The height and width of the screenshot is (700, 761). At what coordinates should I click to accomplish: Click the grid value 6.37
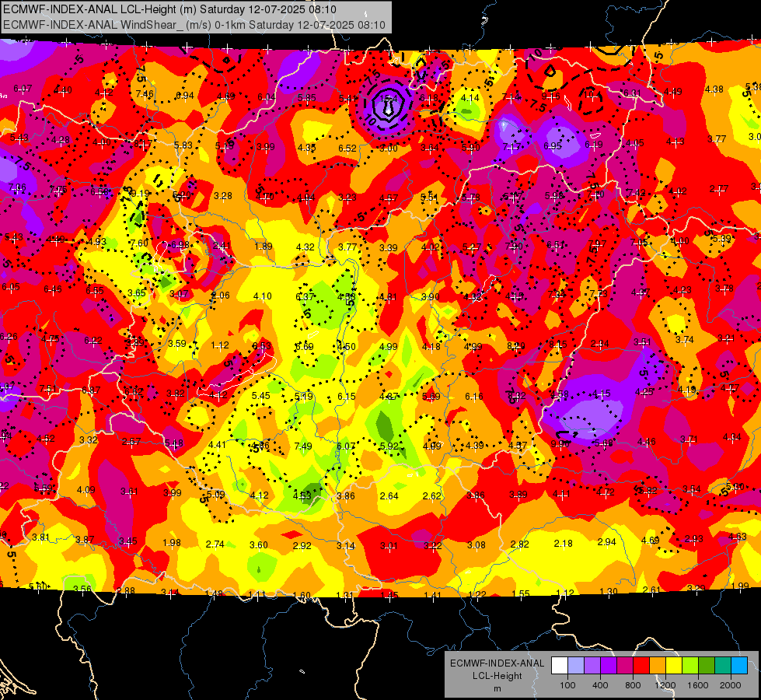point(305,297)
